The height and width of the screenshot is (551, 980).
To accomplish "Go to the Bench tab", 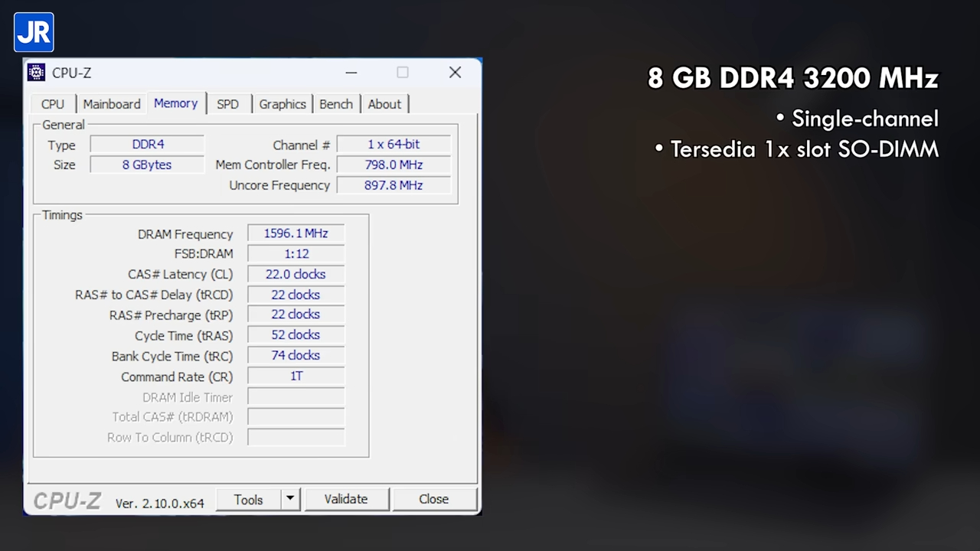I will click(x=336, y=104).
